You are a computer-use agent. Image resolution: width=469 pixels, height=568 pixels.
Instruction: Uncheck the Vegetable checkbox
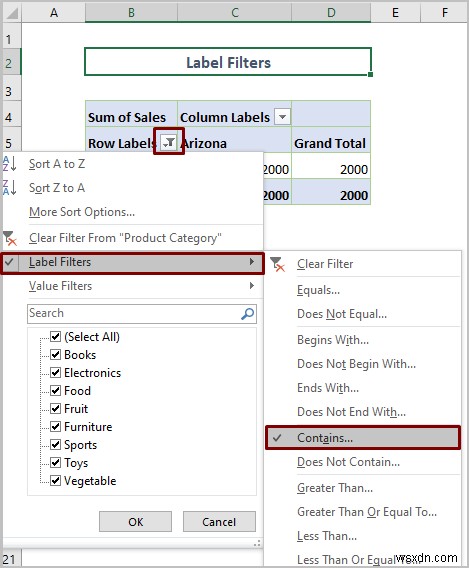pos(55,481)
